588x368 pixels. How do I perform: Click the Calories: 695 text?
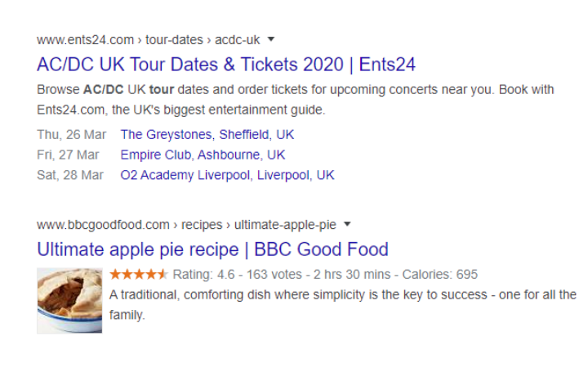click(440, 275)
